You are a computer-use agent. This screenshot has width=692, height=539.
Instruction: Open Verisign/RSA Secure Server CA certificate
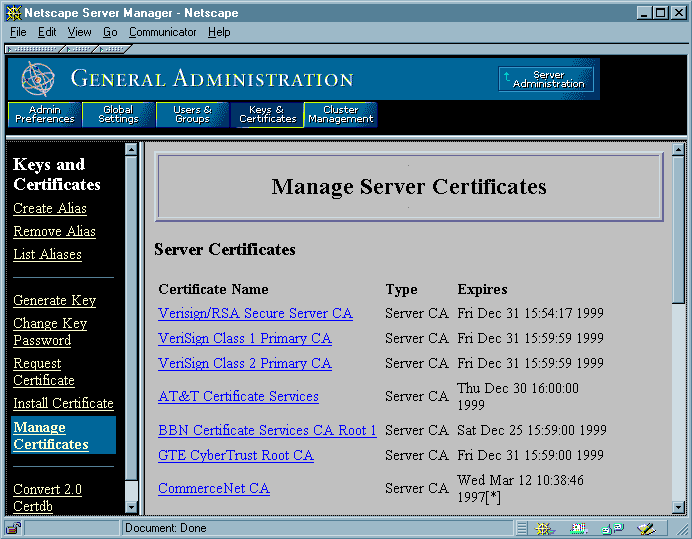[x=255, y=313]
